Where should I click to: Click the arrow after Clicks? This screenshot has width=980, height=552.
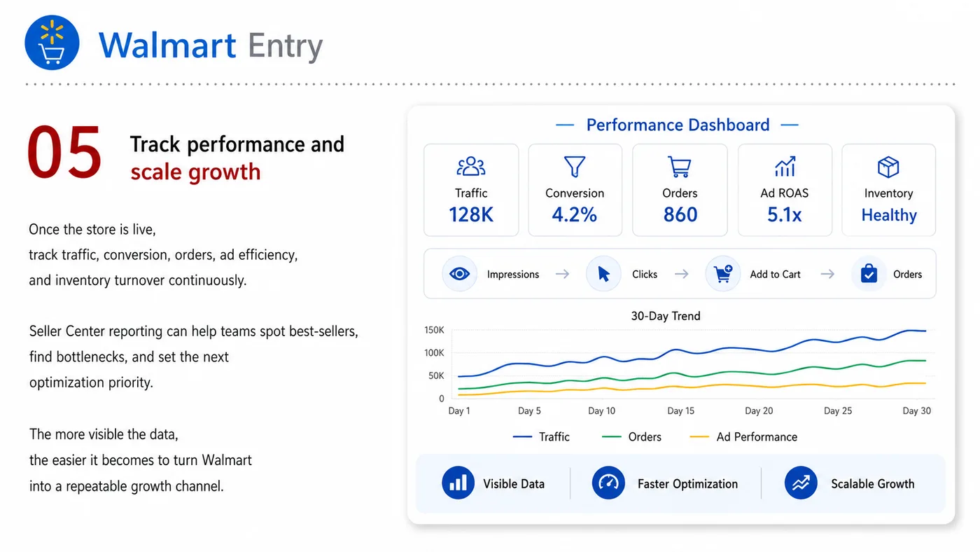pyautogui.click(x=681, y=274)
